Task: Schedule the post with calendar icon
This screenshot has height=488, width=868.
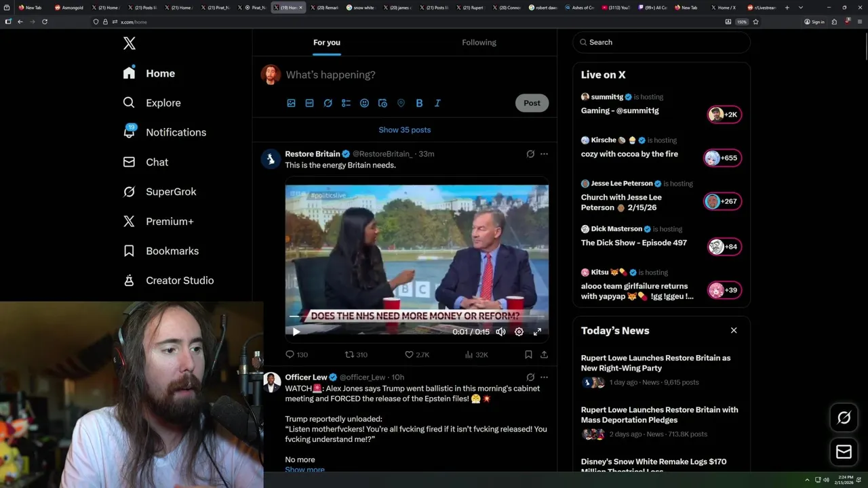Action: [382, 103]
